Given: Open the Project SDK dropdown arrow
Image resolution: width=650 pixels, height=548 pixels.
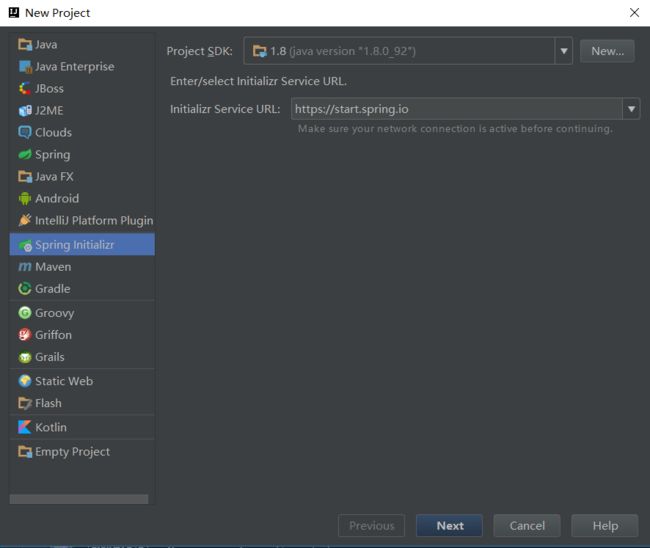Looking at the screenshot, I should [x=564, y=51].
